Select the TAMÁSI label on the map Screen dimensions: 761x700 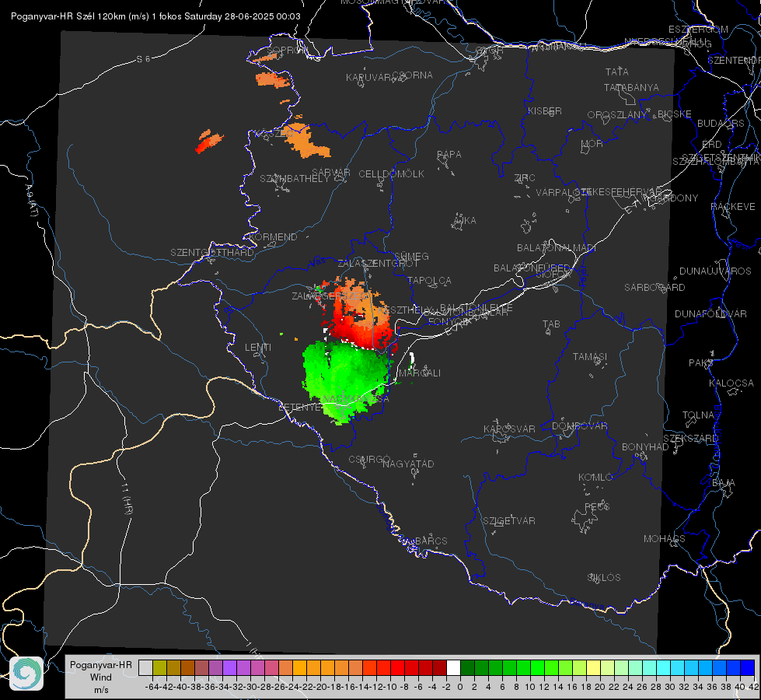point(590,356)
